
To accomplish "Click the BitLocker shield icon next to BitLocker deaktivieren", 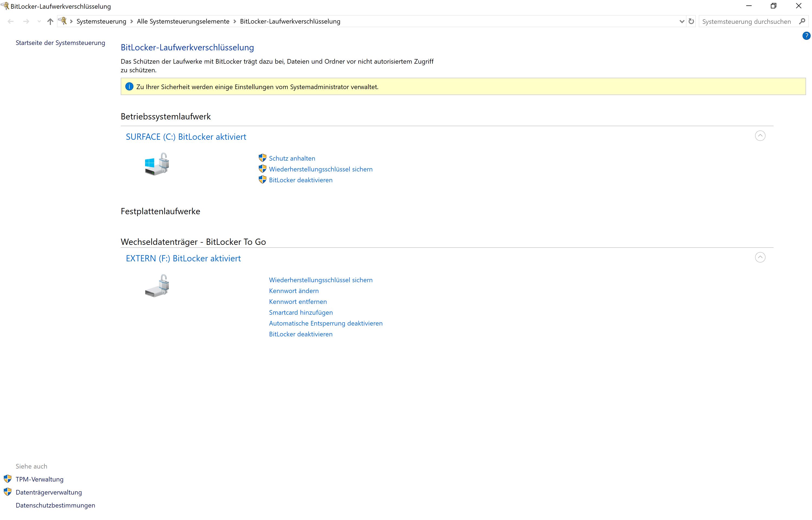I will [262, 180].
